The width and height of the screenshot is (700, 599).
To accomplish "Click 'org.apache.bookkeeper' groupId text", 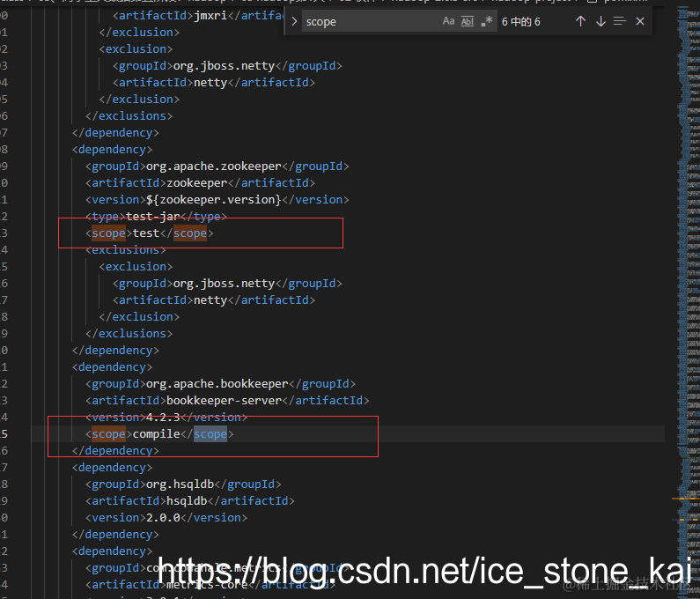I will (x=217, y=384).
